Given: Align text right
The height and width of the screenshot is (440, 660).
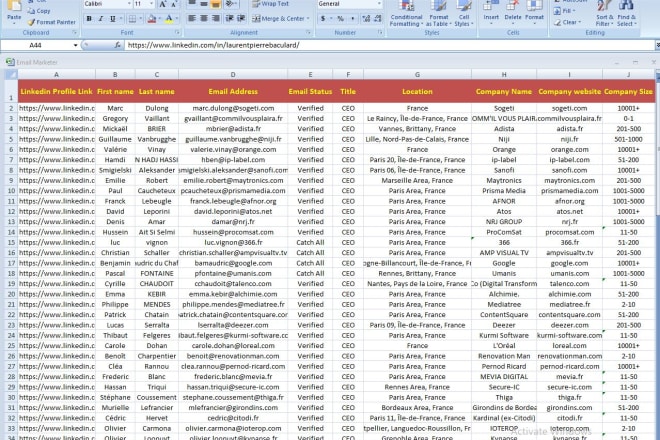Looking at the screenshot, I should pyautogui.click(x=216, y=18).
